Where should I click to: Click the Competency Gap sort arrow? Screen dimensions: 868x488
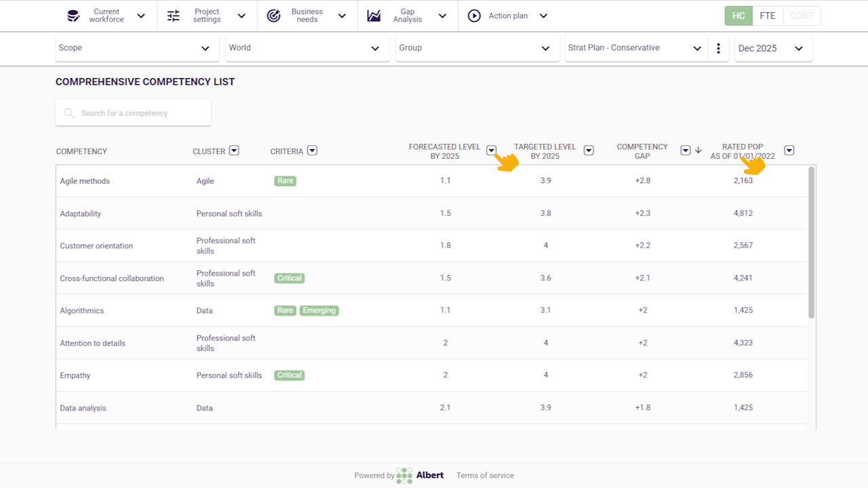click(698, 151)
